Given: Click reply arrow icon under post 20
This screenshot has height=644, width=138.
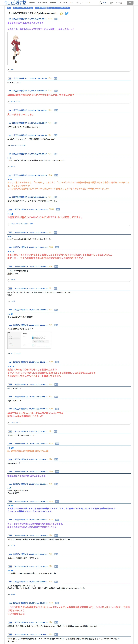Looking at the screenshot, I should pyautogui.click(x=9, y=423).
